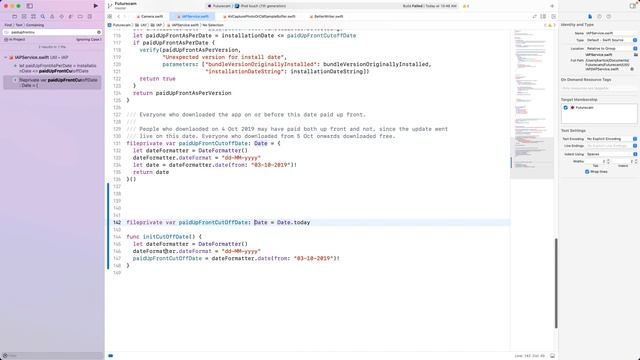Open result 'let paidUpFrontAsPerDate = installatio'
640x360 pixels.
click(57, 68)
